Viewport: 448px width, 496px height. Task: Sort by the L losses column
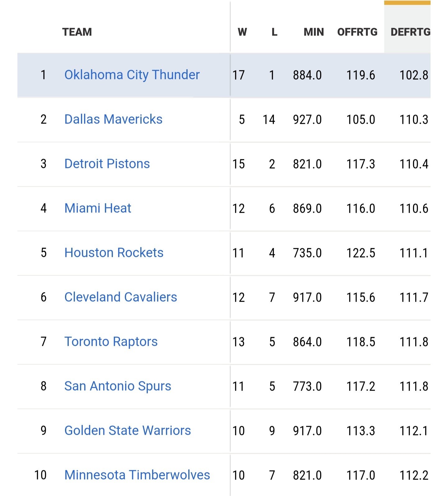[274, 32]
